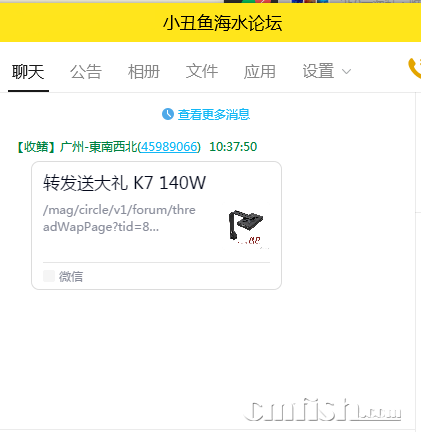Click the 设置 menu label
The height and width of the screenshot is (432, 421).
(x=318, y=72)
